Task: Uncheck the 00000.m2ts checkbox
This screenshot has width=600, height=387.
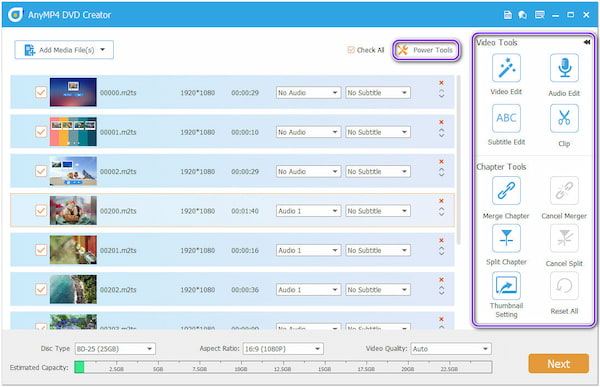Action: 41,92
